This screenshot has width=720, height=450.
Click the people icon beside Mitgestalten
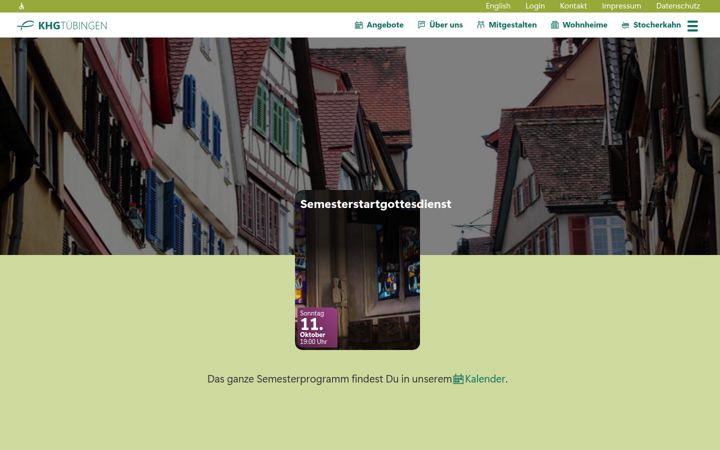pyautogui.click(x=481, y=25)
